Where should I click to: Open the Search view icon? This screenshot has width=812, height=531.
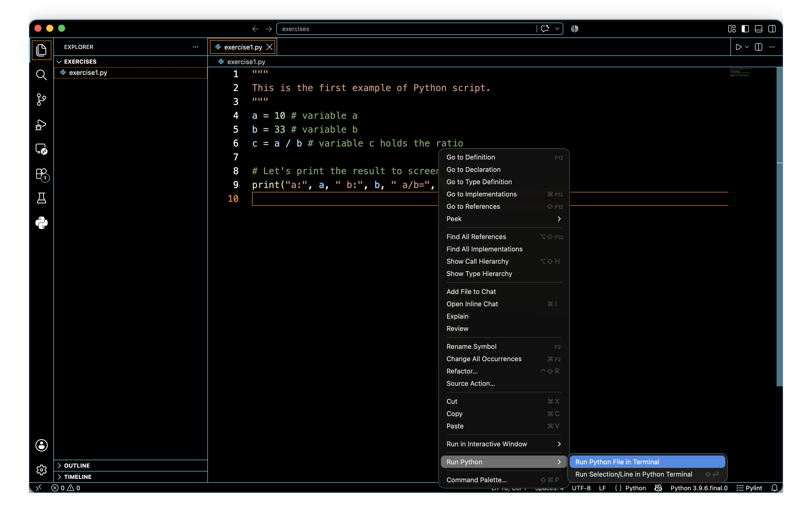tap(41, 75)
